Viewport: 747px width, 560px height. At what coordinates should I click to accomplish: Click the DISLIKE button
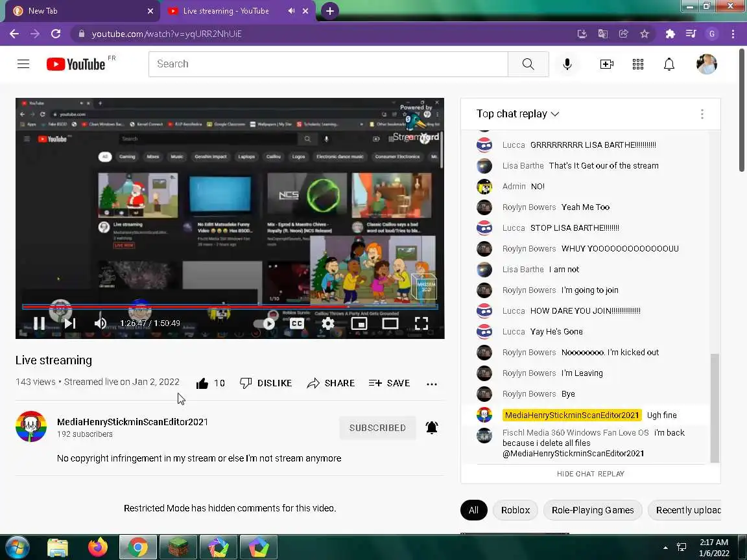point(266,383)
